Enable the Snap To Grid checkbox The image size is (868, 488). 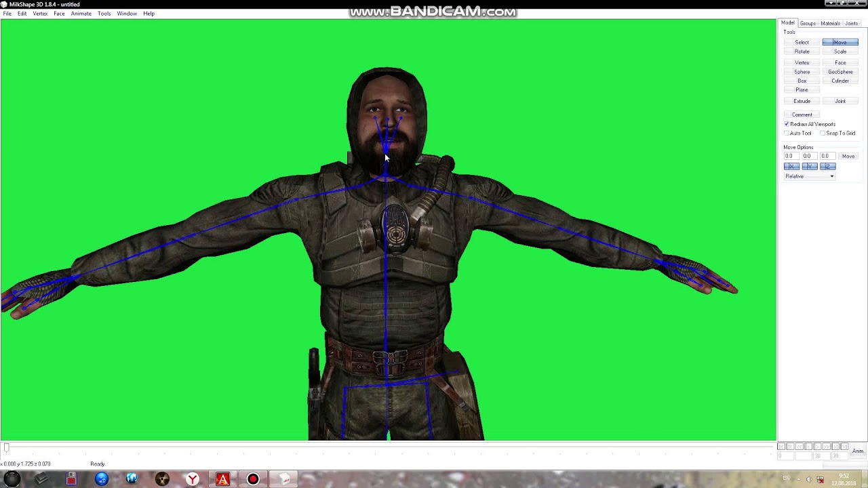823,134
